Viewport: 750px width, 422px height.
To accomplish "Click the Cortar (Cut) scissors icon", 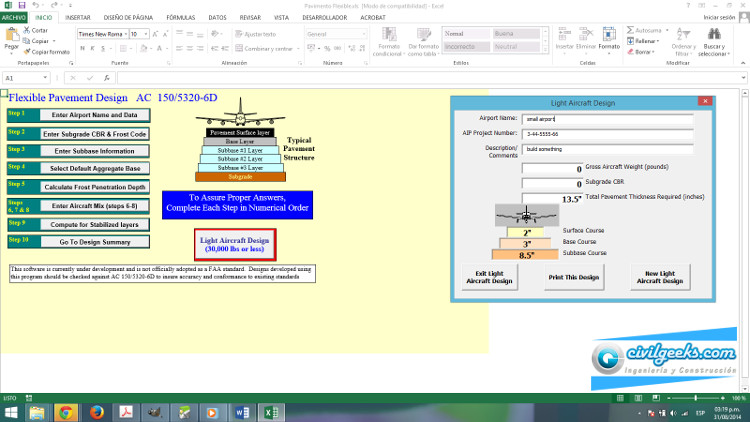I will tap(27, 31).
